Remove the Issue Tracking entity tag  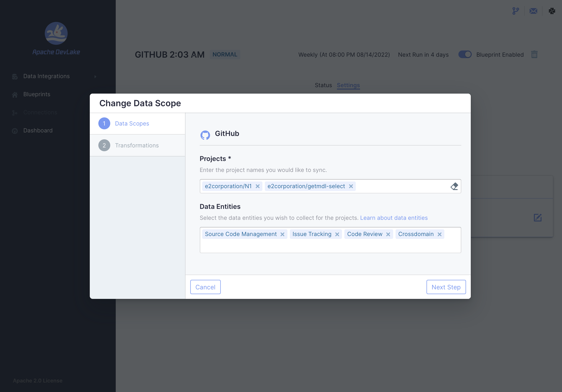(x=337, y=234)
